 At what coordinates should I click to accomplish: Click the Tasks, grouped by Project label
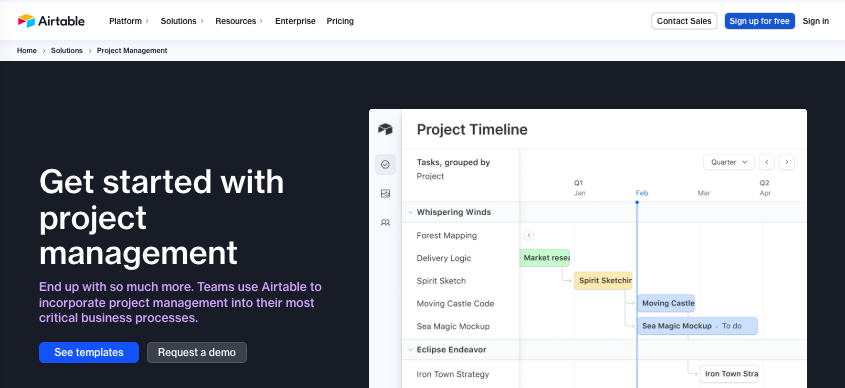point(453,169)
